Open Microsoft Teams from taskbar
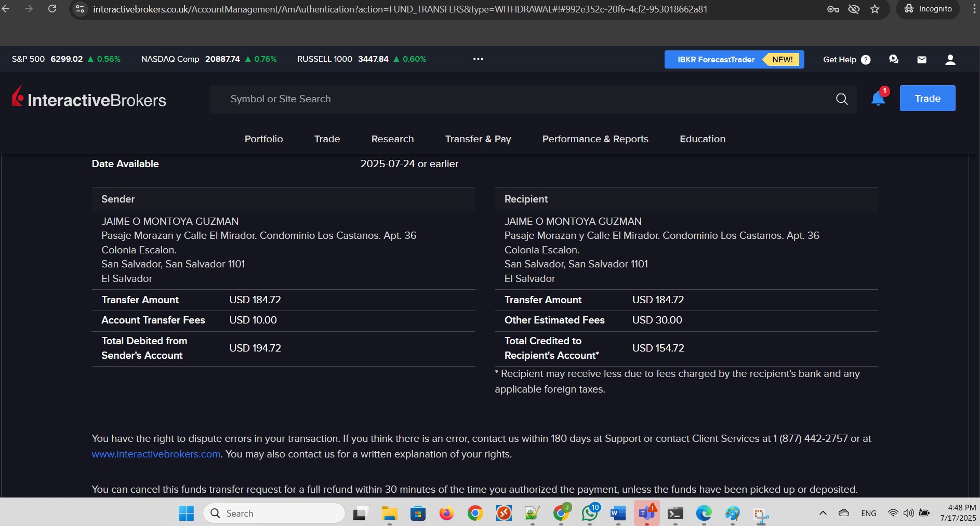This screenshot has height=526, width=980. (x=646, y=514)
